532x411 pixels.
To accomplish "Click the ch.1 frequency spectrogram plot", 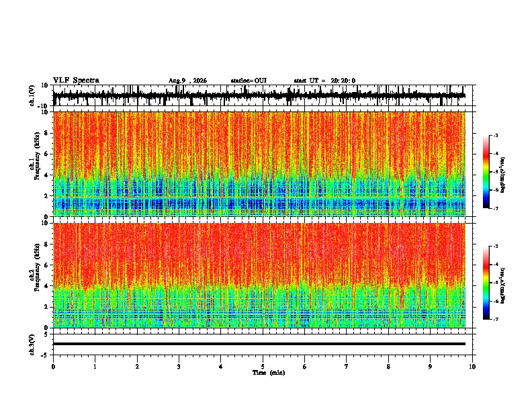I will tap(259, 164).
